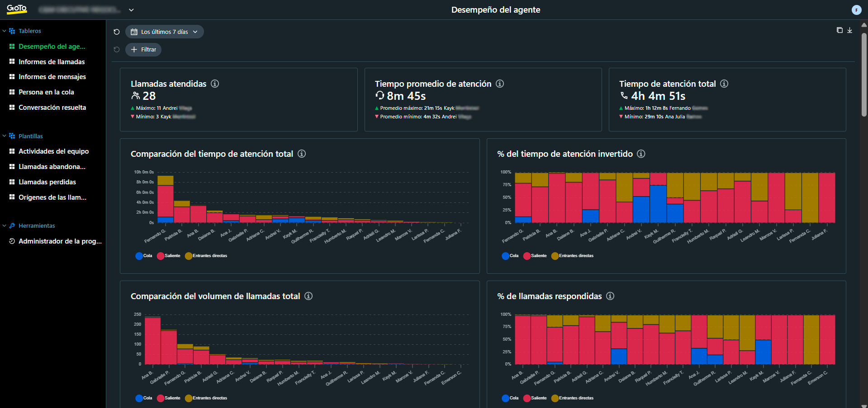
Task: Click the pink Saliente color swatch
Action: coord(160,256)
